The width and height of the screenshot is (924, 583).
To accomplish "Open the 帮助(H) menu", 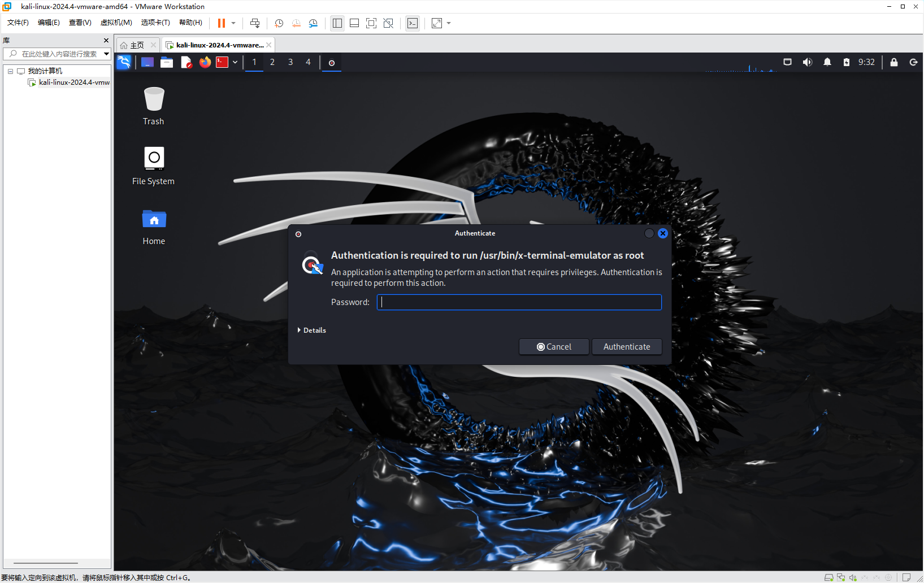I will [x=190, y=23].
